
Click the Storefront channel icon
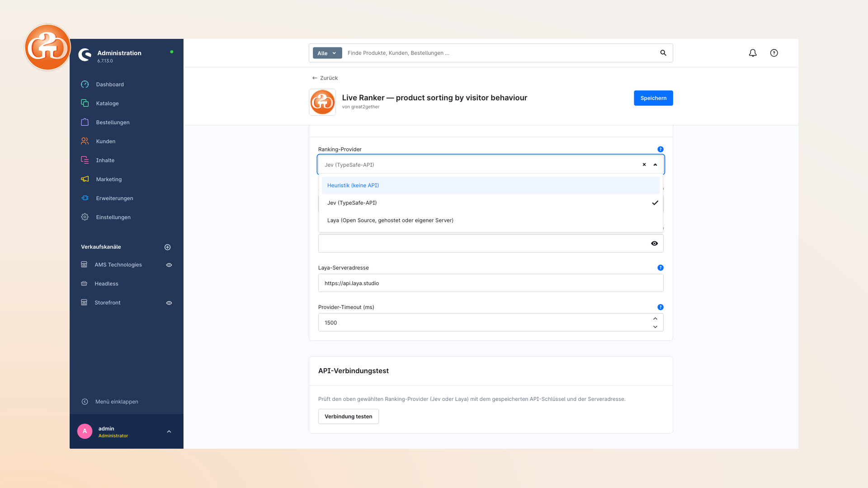coord(84,303)
